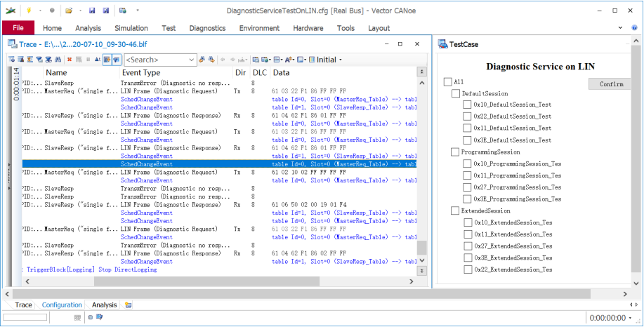The height and width of the screenshot is (327, 644).
Task: Click the TriggerBlock[Logging] Stop DirectLogging line
Action: (91, 269)
